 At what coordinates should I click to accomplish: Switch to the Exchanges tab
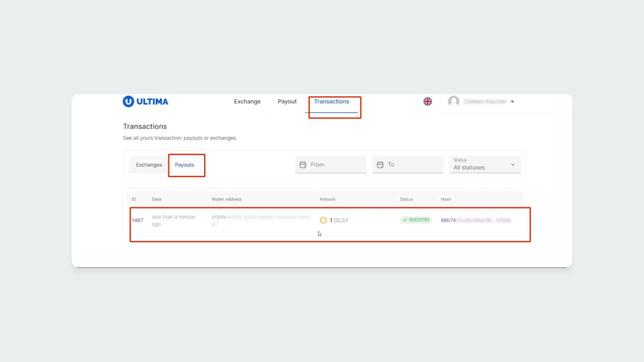click(149, 165)
